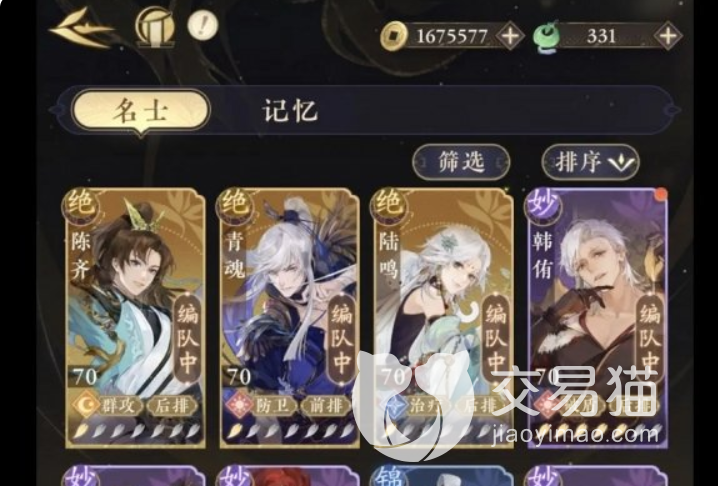
Task: Tap the golden back arrow icon
Action: point(82,29)
